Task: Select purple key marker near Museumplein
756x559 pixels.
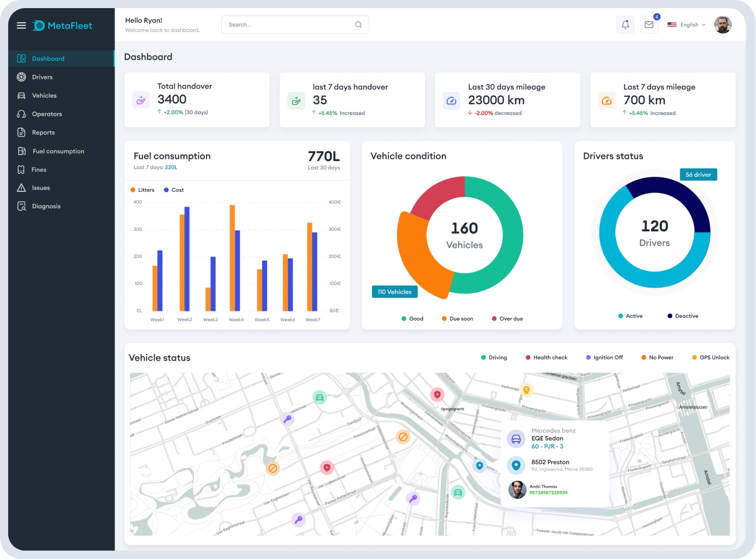Action: pos(413,498)
